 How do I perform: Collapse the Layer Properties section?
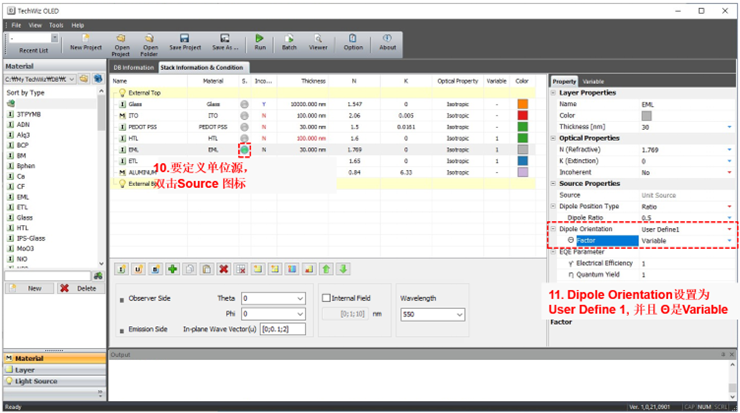pyautogui.click(x=554, y=93)
